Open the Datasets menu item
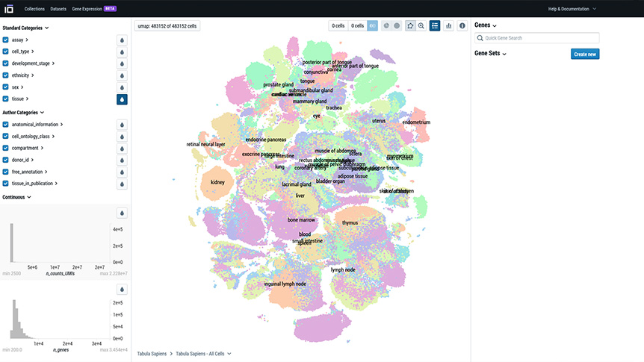The width and height of the screenshot is (644, 362). 58,9
